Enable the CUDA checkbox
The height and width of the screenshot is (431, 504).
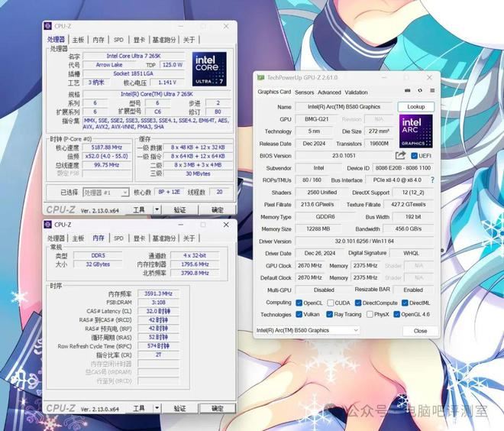pos(331,303)
